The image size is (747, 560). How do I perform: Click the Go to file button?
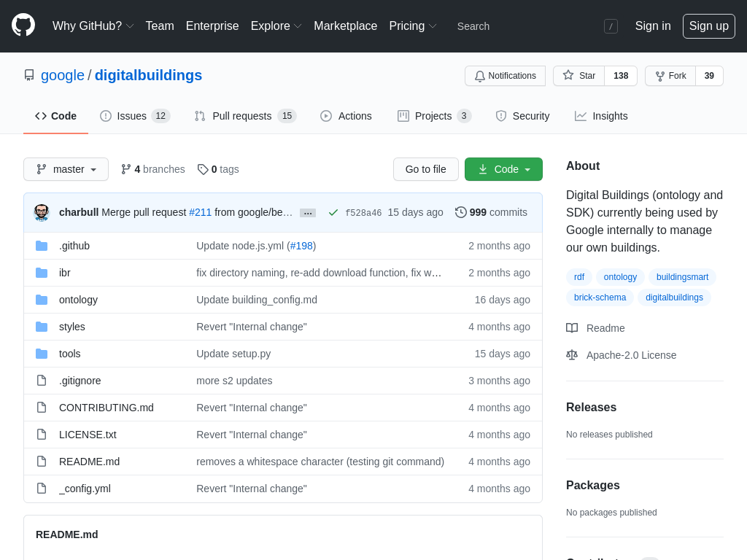pos(426,169)
